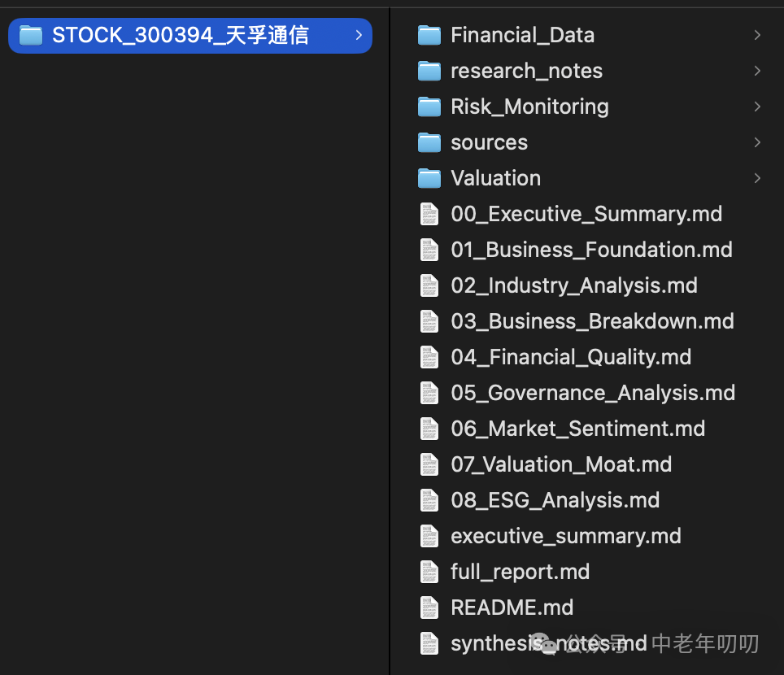
Task: Click the sources folder icon
Action: pos(429,142)
